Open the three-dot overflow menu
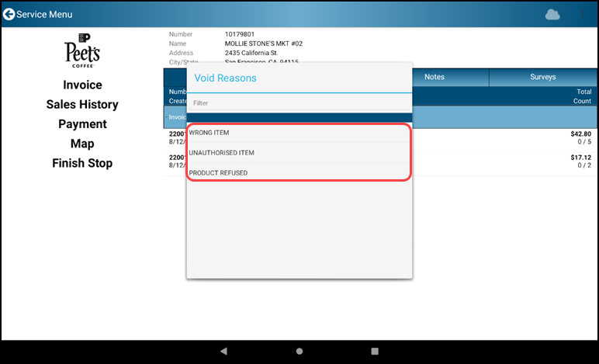The height and width of the screenshot is (364, 599). point(582,15)
